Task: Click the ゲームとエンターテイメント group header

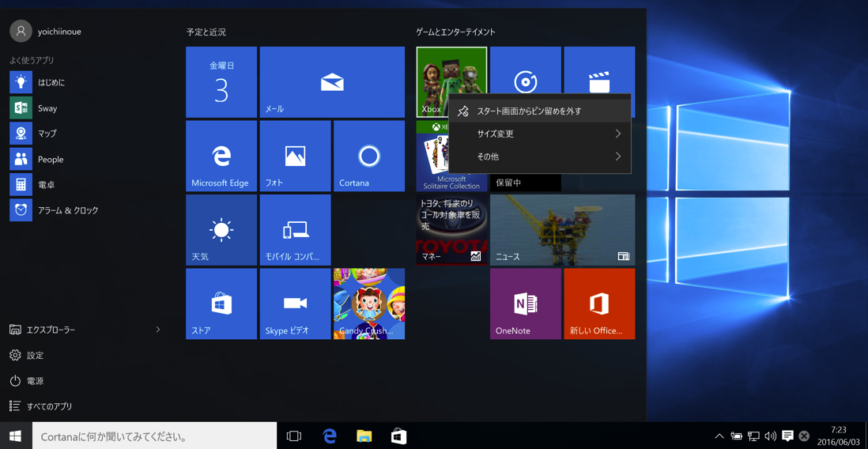Action: [455, 32]
